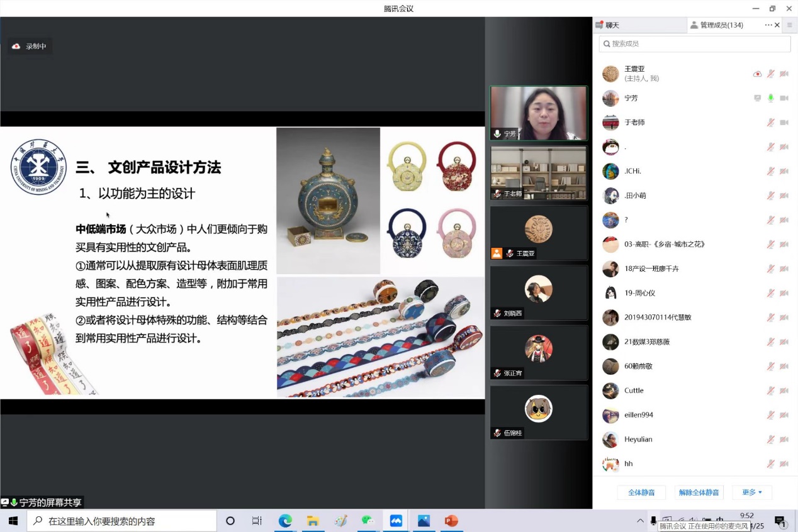Unmute 于老师's microphone in member list

770,123
